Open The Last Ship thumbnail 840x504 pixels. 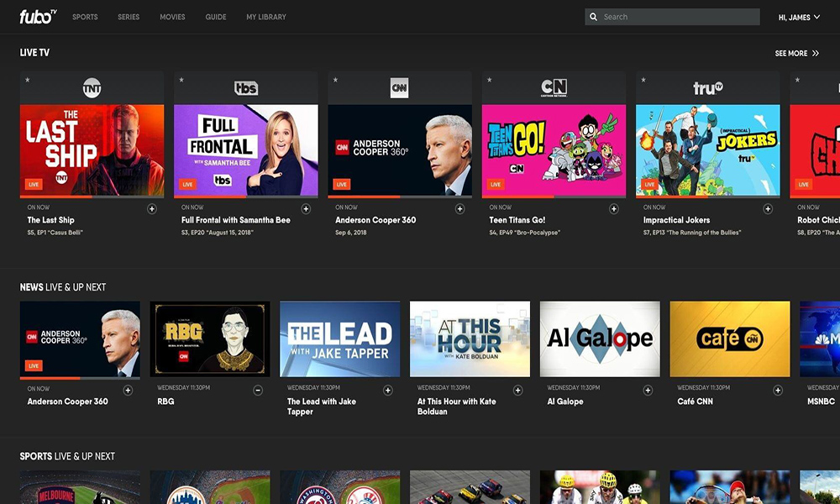click(x=92, y=150)
